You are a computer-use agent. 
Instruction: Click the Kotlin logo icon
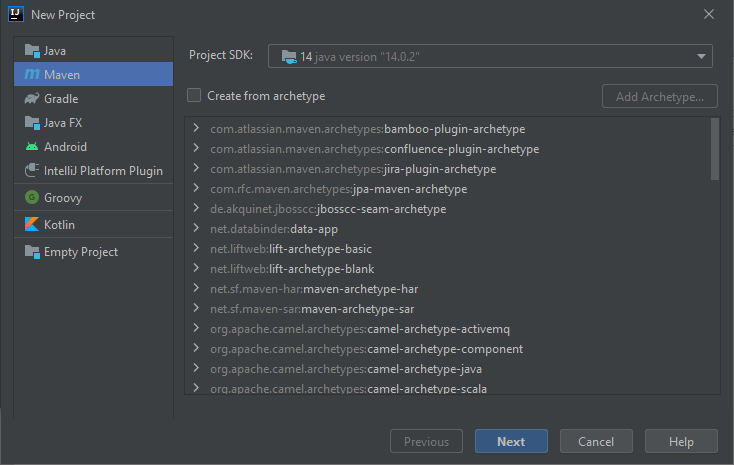(32, 224)
